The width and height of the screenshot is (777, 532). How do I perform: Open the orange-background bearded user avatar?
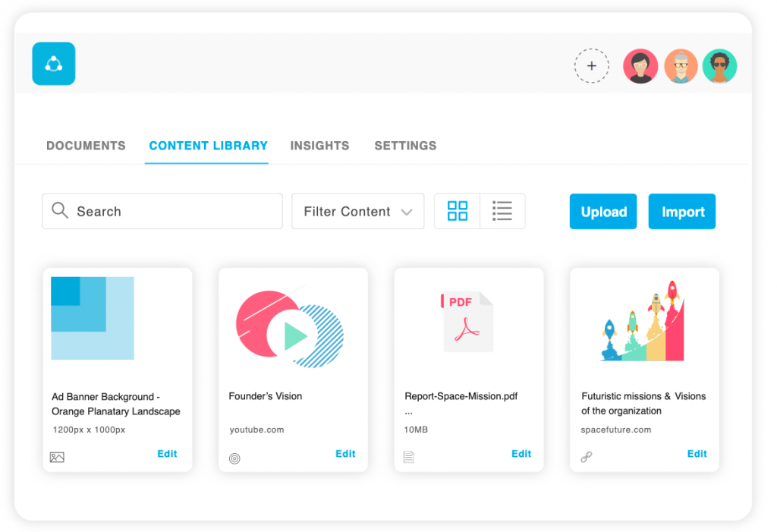pyautogui.click(x=681, y=67)
